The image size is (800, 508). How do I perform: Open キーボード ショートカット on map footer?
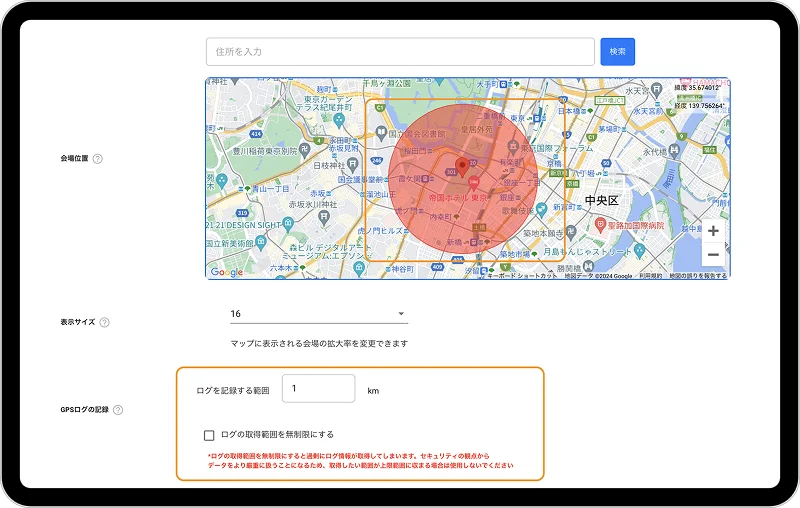pos(522,276)
